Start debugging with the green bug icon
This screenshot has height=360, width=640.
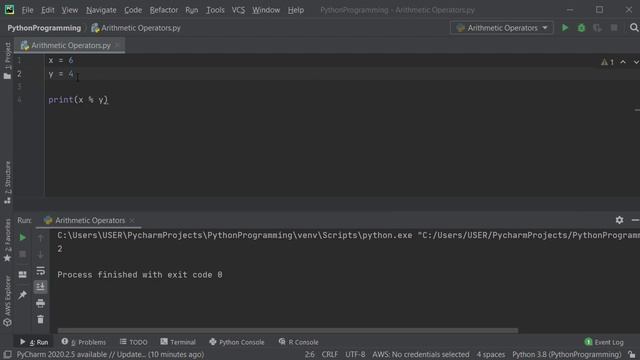[x=581, y=28]
